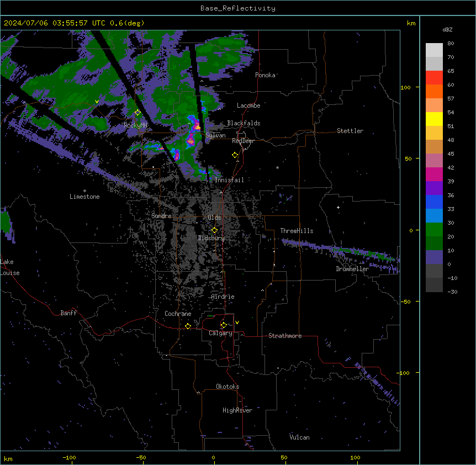The image size is (476, 465).
Task: Click the Calgary city label
Action: click(220, 333)
